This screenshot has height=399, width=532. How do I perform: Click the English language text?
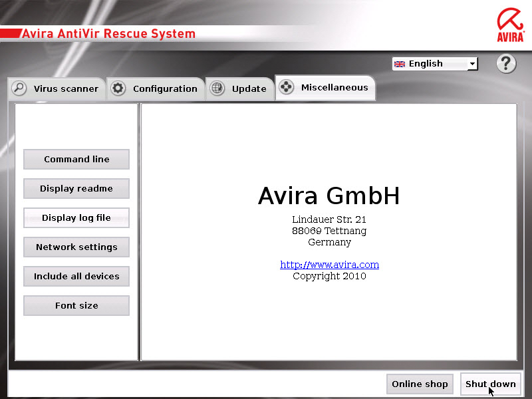pyautogui.click(x=426, y=63)
